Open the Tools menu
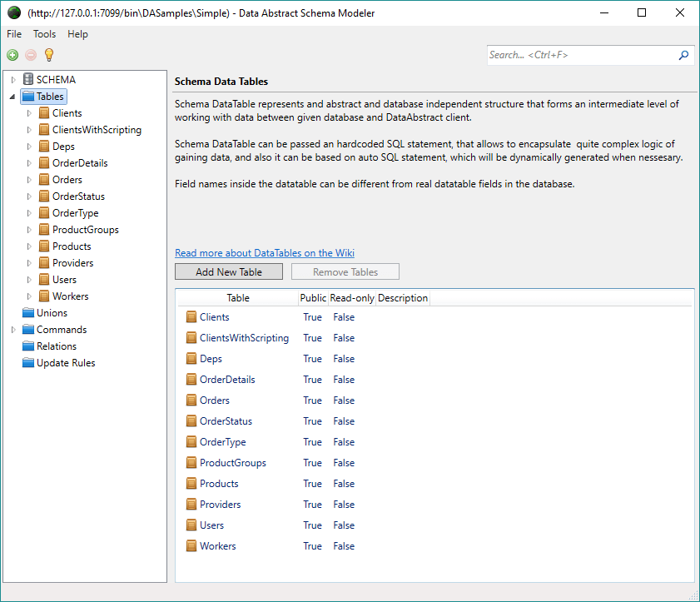This screenshot has height=602, width=700. click(44, 34)
